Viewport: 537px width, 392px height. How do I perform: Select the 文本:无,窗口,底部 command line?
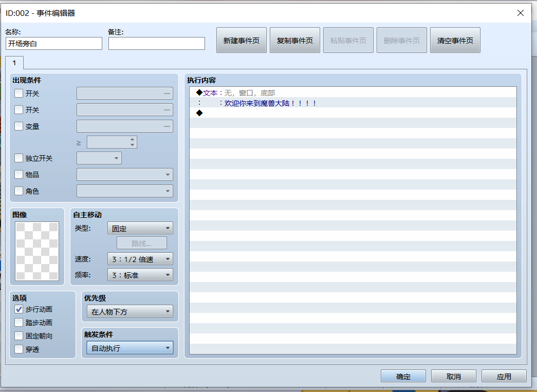click(x=353, y=92)
